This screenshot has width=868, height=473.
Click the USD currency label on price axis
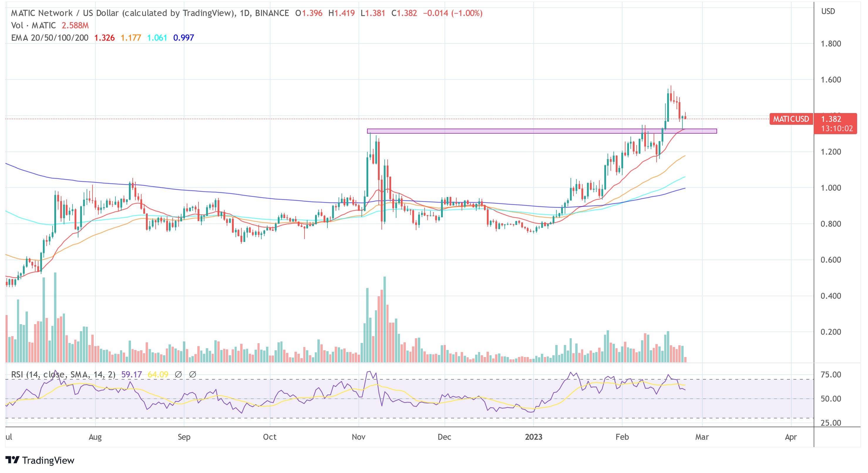coord(828,11)
